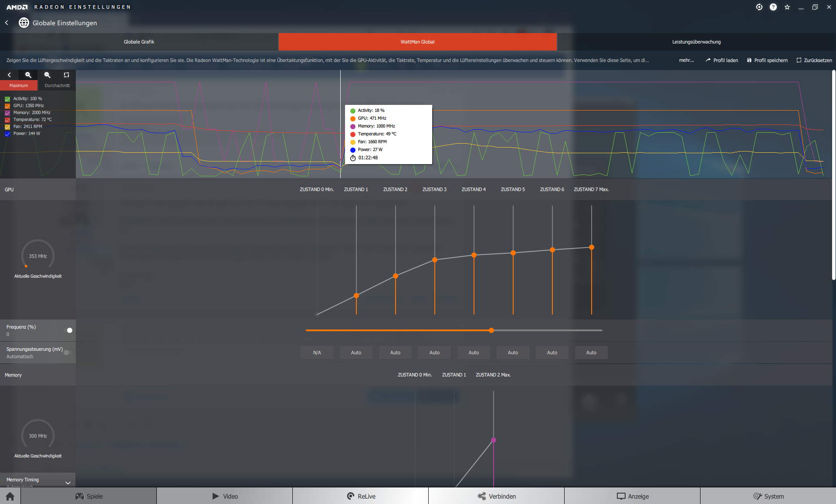Click the Auto voltage field for Zustand 1
The width and height of the screenshot is (836, 504).
[356, 353]
